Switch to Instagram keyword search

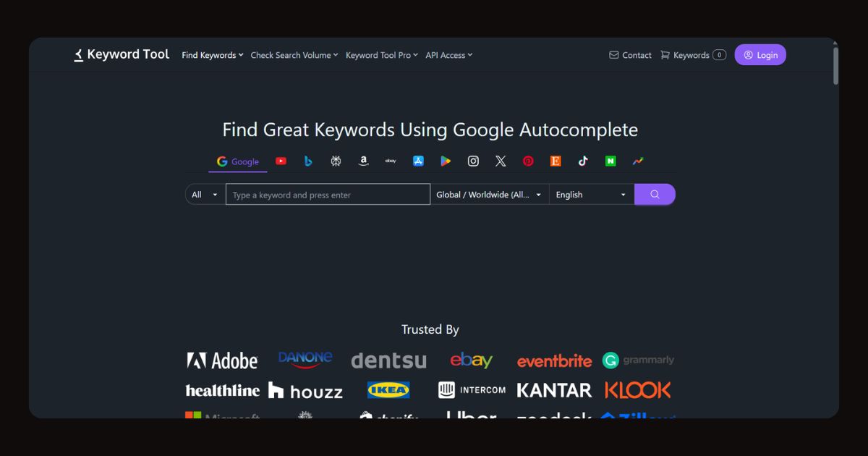coord(473,161)
